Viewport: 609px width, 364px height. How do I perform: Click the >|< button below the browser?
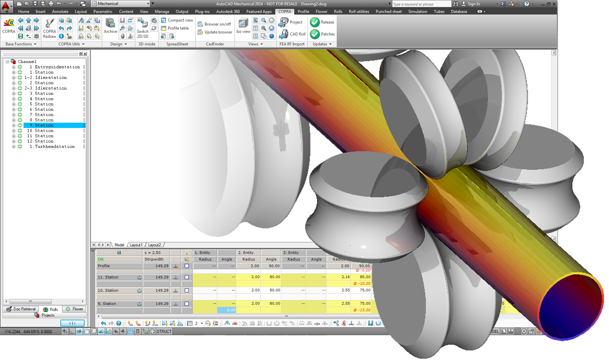click(x=72, y=323)
